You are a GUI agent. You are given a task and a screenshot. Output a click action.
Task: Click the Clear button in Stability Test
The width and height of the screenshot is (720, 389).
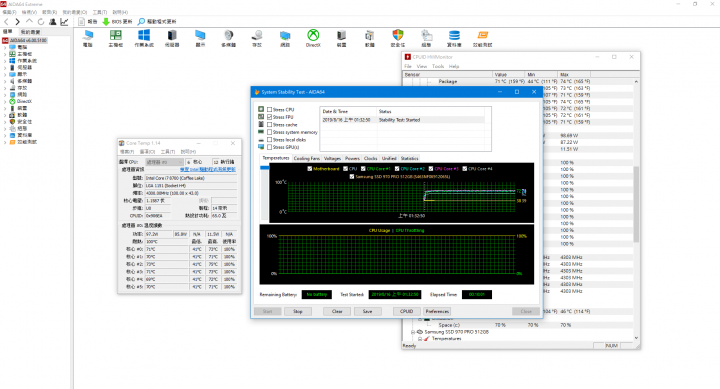point(337,311)
